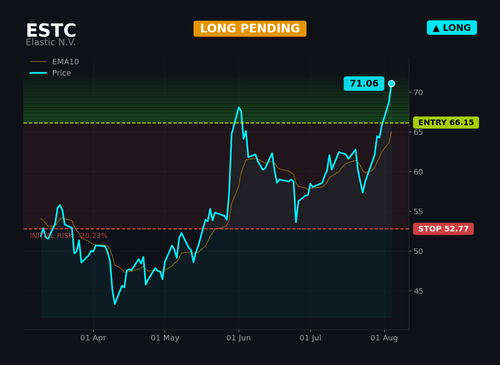
Task: Click the Elastic N.V. company name
Action: (51, 42)
